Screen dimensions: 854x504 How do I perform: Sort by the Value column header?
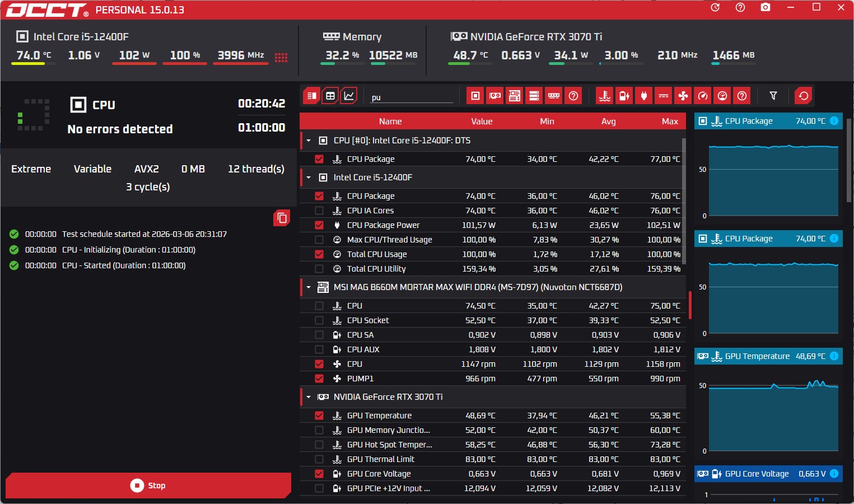coord(482,122)
